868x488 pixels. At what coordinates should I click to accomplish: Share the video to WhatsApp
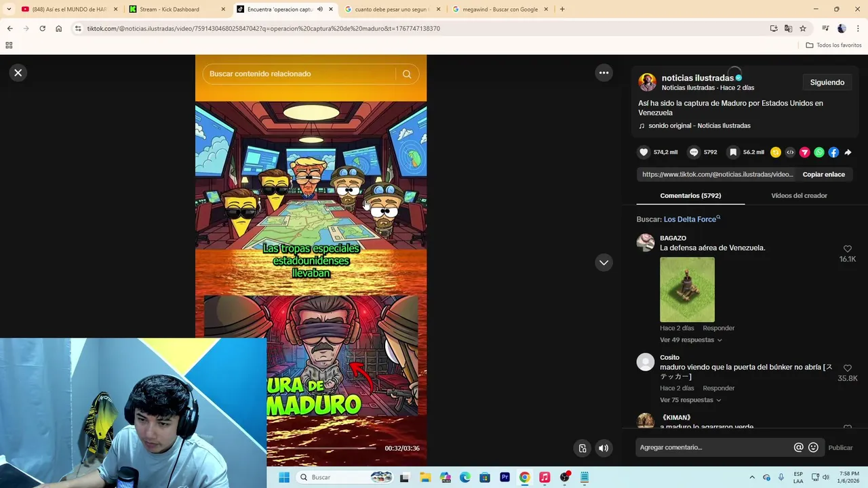[x=819, y=152]
